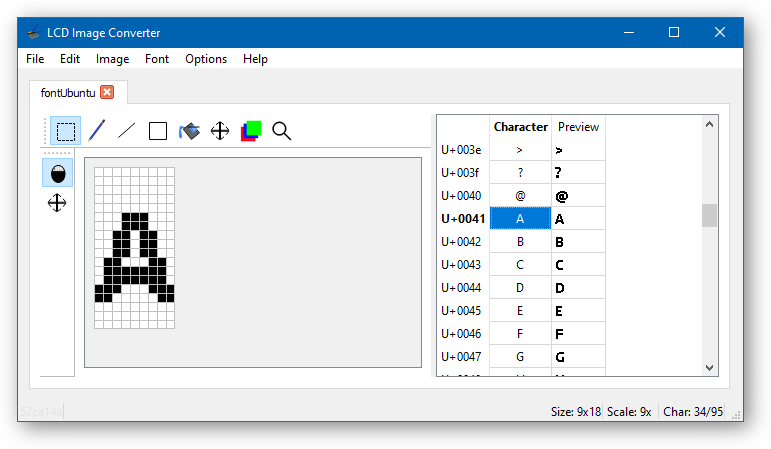
Task: Select the 'E' character cell
Action: [520, 311]
